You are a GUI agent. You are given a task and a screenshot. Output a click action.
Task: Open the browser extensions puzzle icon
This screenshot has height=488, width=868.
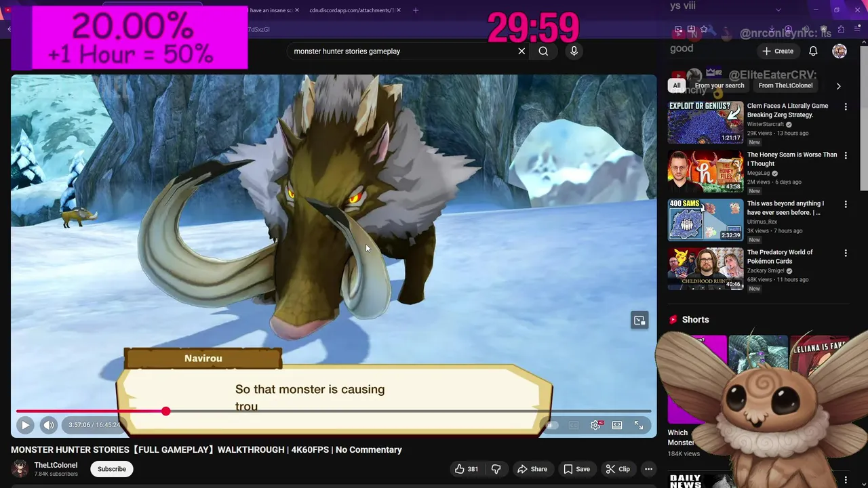tap(841, 29)
